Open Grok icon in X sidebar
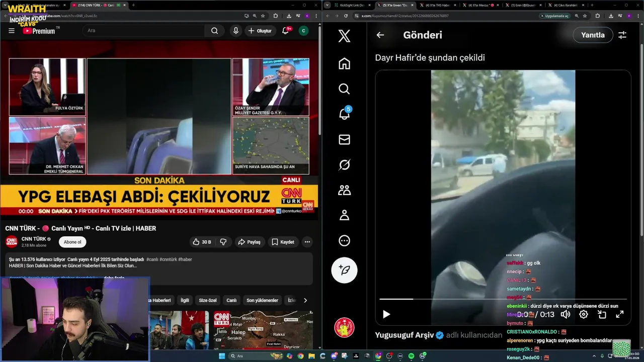This screenshot has width=644, height=362. point(344,165)
